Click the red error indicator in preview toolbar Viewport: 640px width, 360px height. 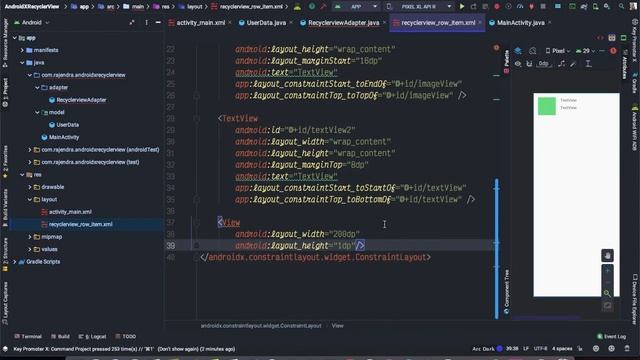point(613,51)
